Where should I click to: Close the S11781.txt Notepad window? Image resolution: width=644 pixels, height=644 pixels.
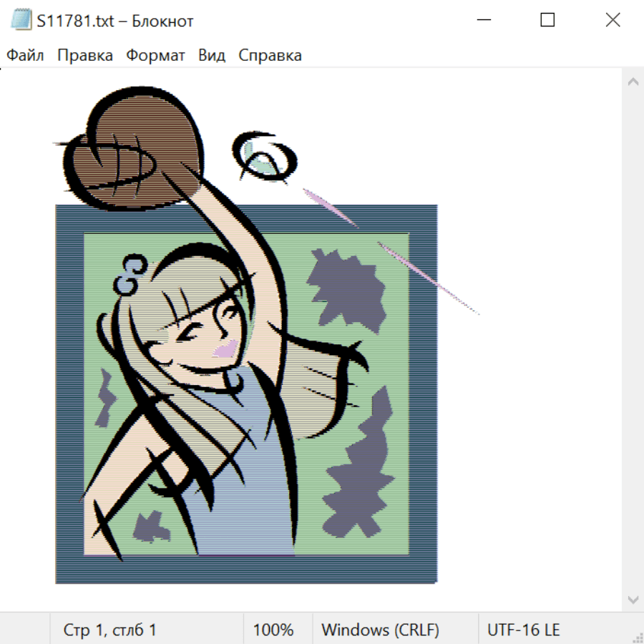click(613, 20)
